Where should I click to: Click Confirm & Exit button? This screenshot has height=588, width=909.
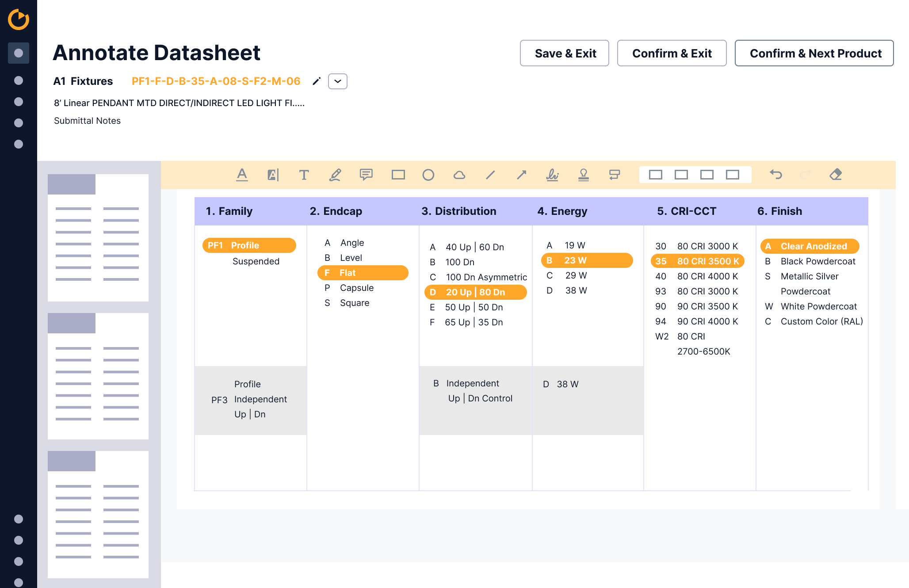(x=672, y=53)
